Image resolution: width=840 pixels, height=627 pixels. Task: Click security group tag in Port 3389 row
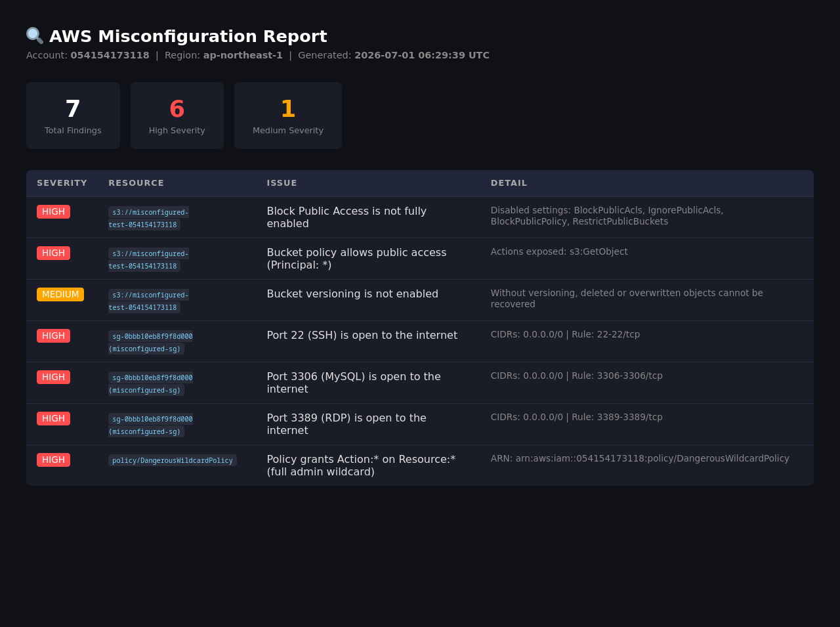[x=150, y=425]
